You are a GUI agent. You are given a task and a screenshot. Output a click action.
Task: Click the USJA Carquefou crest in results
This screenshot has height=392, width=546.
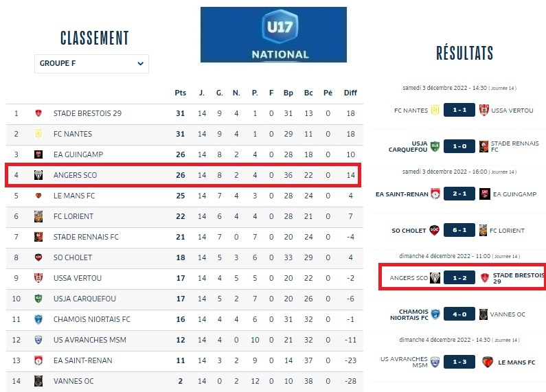[x=435, y=146]
